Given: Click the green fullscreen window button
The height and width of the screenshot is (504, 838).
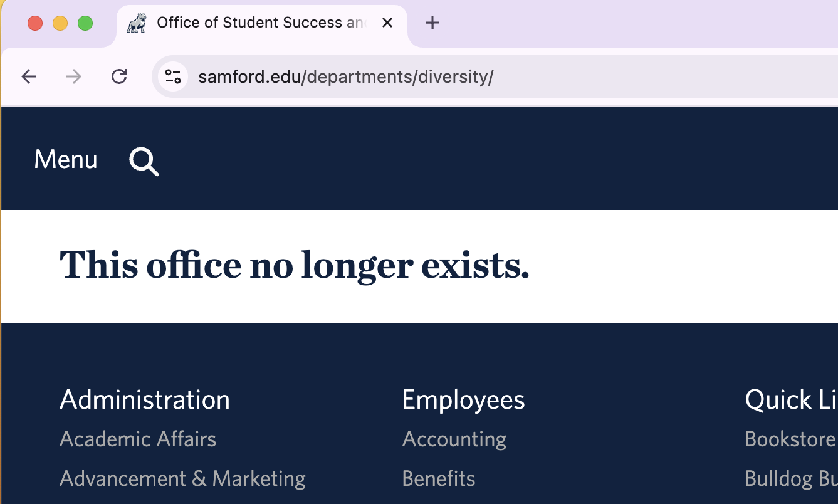Looking at the screenshot, I should point(85,24).
